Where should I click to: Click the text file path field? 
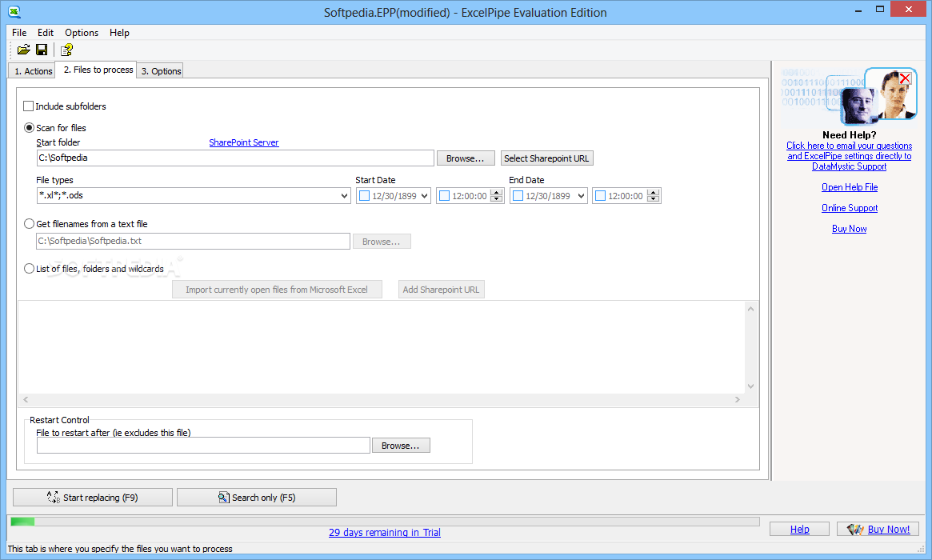[193, 242]
